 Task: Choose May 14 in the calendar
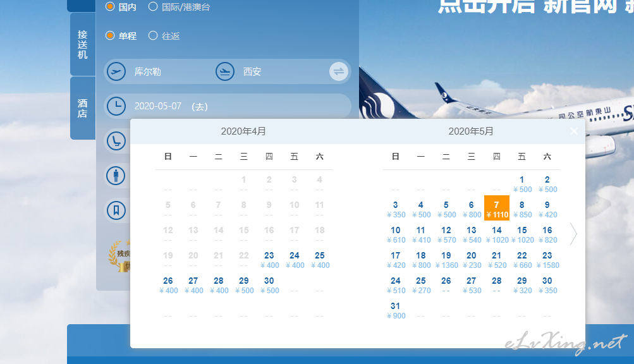tap(497, 234)
